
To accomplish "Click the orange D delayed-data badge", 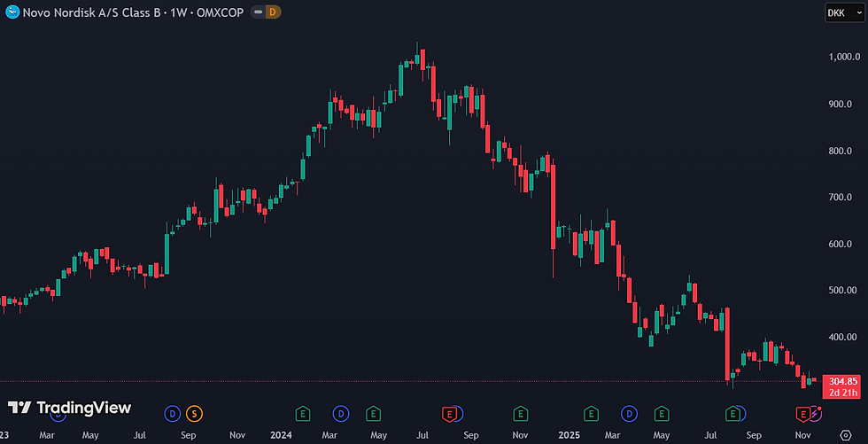I will (x=273, y=12).
